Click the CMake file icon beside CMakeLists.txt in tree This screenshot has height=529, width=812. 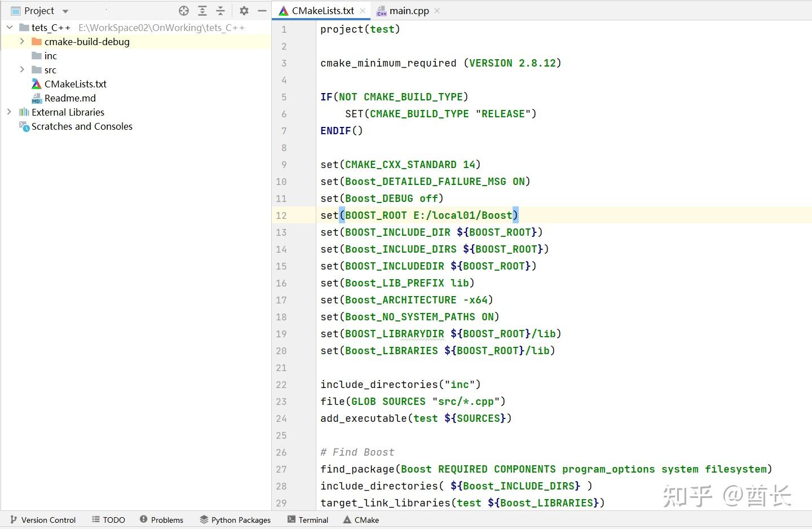[37, 84]
